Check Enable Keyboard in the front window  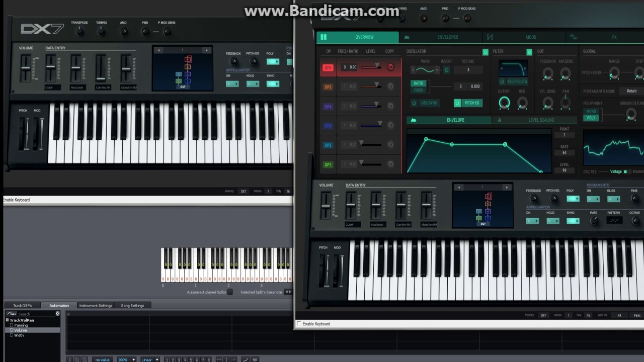(299, 324)
